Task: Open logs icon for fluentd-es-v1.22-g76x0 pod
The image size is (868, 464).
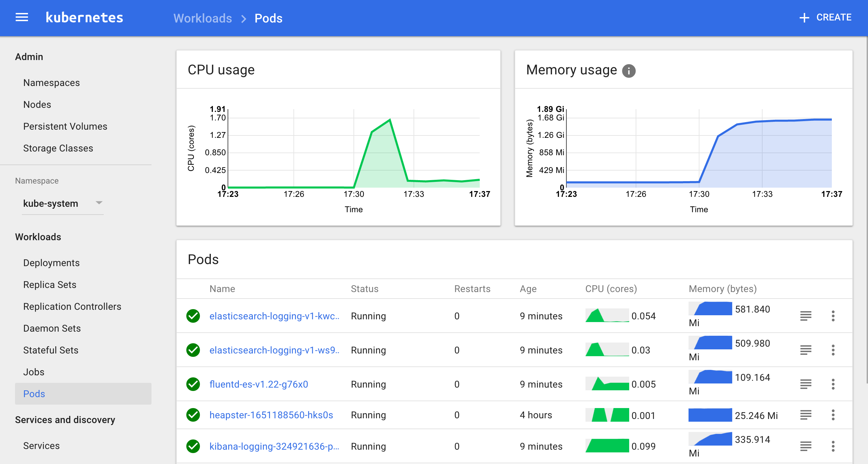Action: tap(806, 384)
